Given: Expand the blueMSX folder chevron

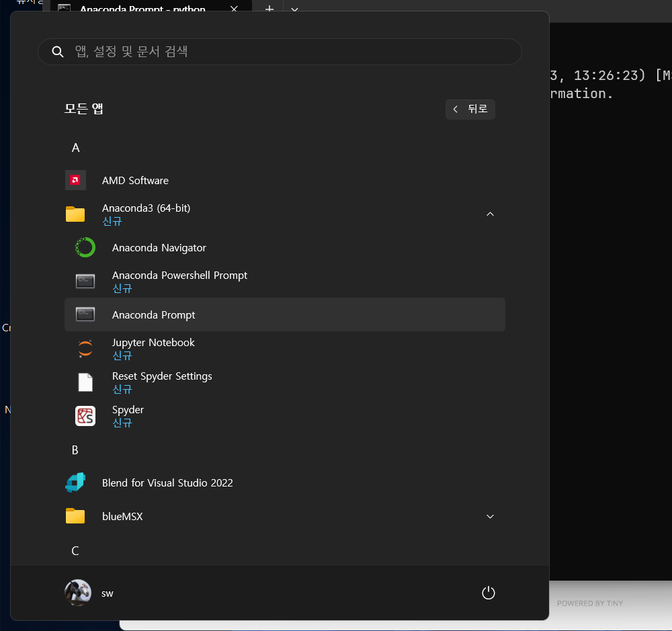Looking at the screenshot, I should tap(490, 517).
